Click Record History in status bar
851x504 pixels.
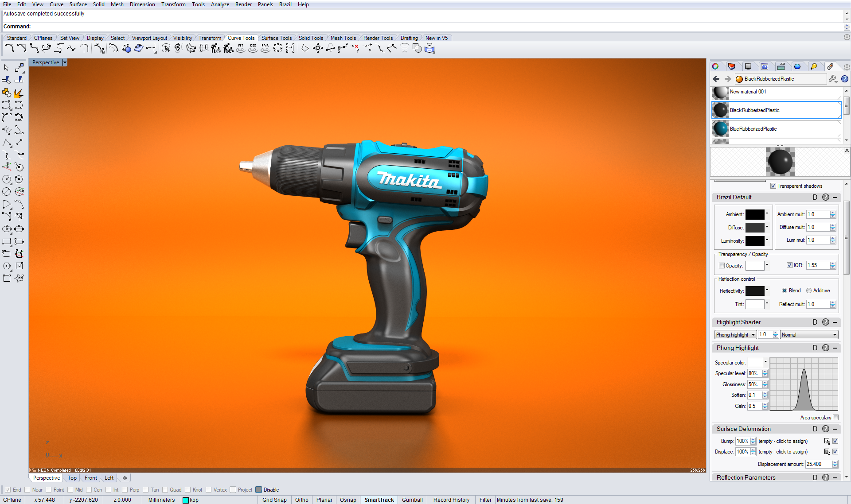(x=451, y=500)
